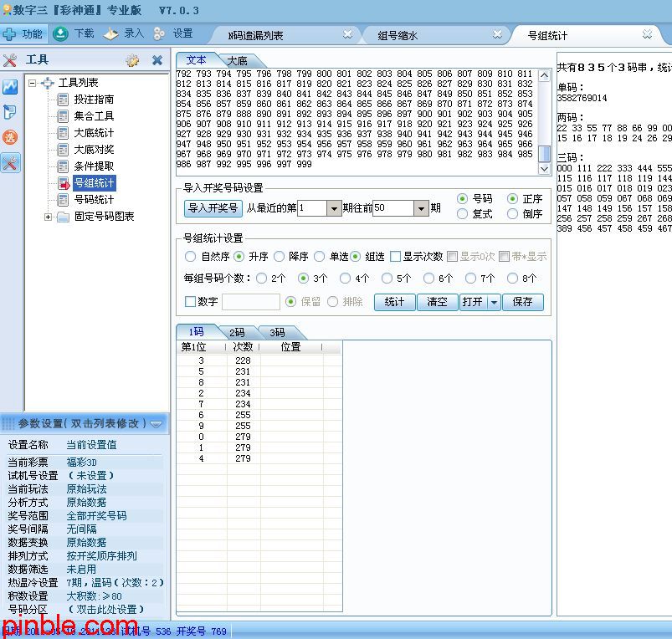The height and width of the screenshot is (639, 672).
Task: Click the 下载 download icon
Action: click(x=60, y=34)
